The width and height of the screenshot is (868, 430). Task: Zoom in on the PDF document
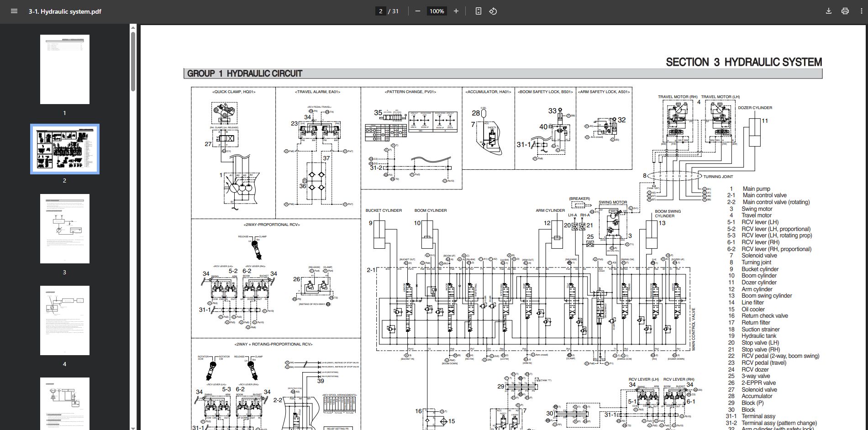coord(456,11)
